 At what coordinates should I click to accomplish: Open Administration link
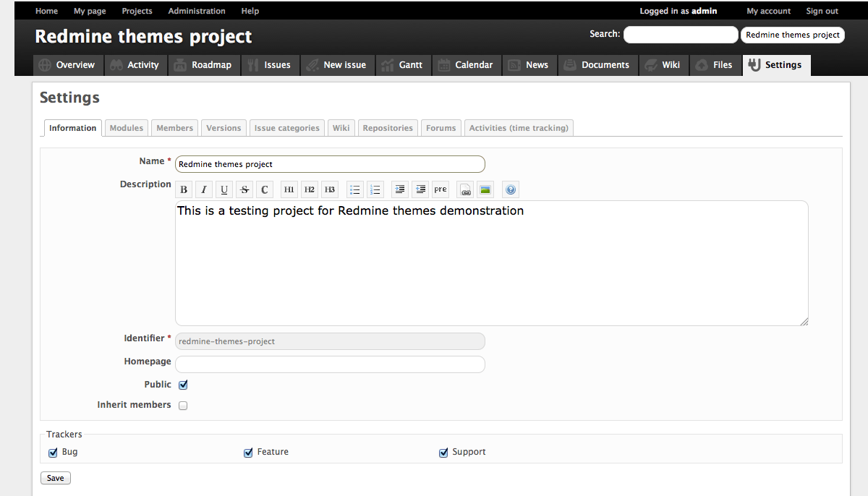[x=197, y=11]
